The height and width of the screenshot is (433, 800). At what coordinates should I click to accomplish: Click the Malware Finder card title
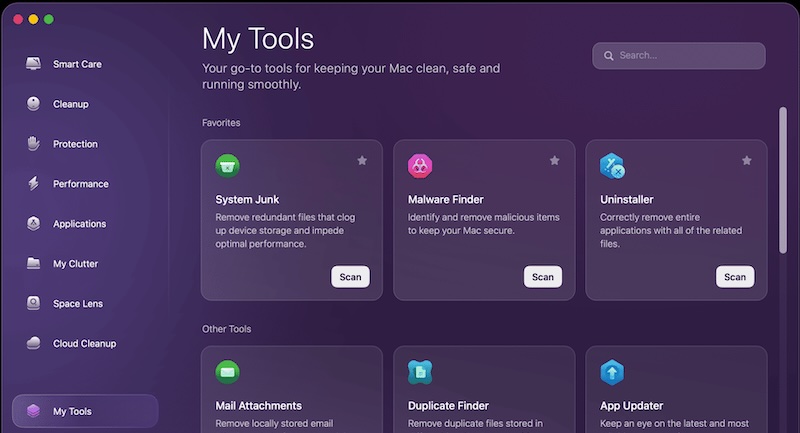tap(445, 199)
